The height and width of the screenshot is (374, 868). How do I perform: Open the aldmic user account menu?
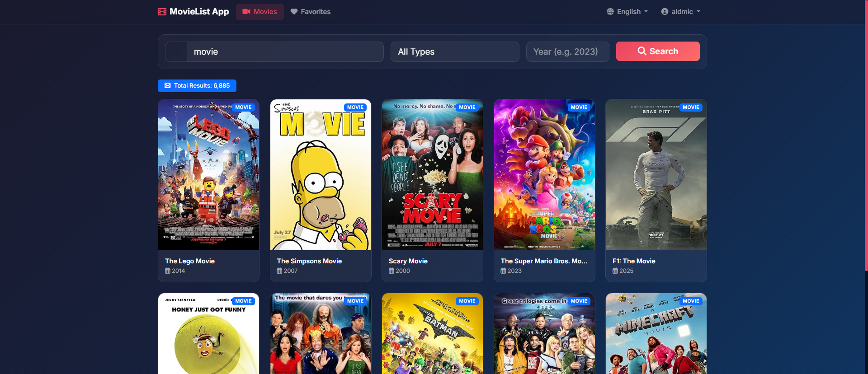pos(680,12)
